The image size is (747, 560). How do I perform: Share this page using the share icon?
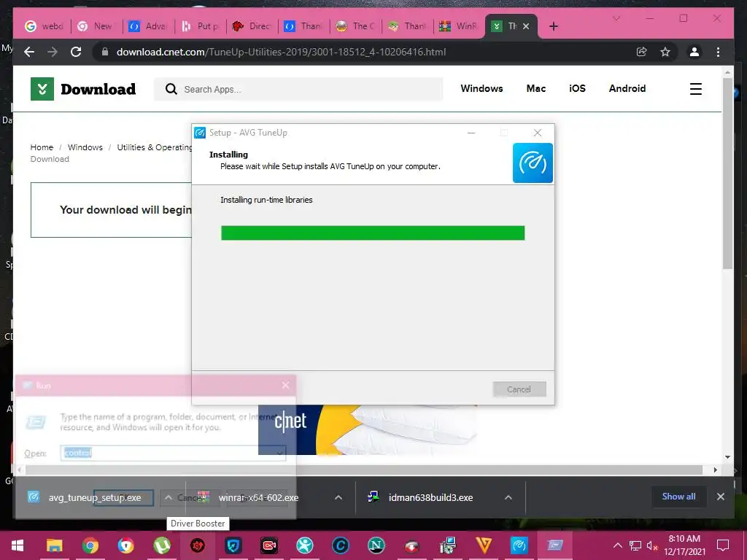[x=642, y=52]
